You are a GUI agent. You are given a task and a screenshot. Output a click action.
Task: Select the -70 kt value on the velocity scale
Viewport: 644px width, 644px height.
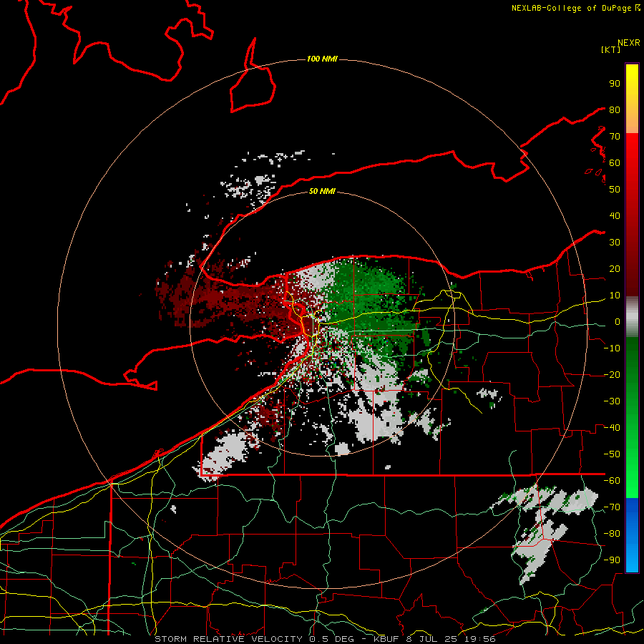tap(612, 507)
